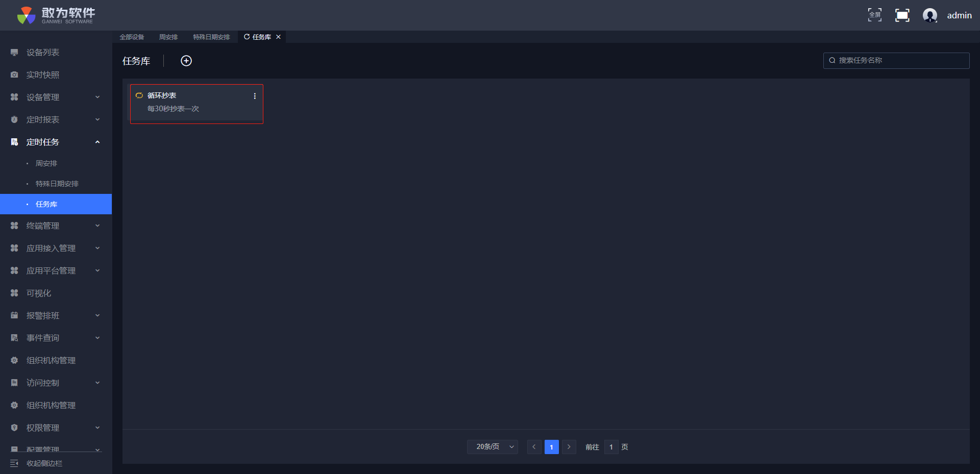
Task: Click the 报警排班 calendar icon
Action: 14,316
